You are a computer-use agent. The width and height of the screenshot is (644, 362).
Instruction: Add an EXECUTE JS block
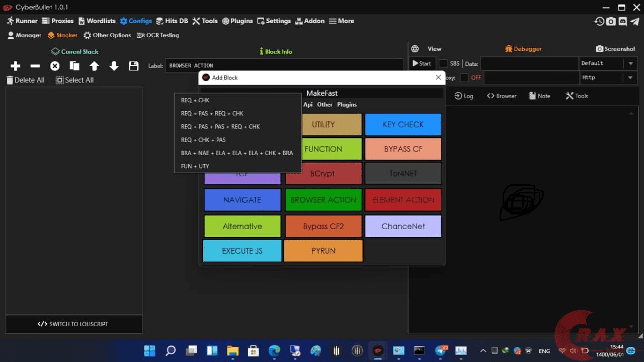pyautogui.click(x=243, y=251)
